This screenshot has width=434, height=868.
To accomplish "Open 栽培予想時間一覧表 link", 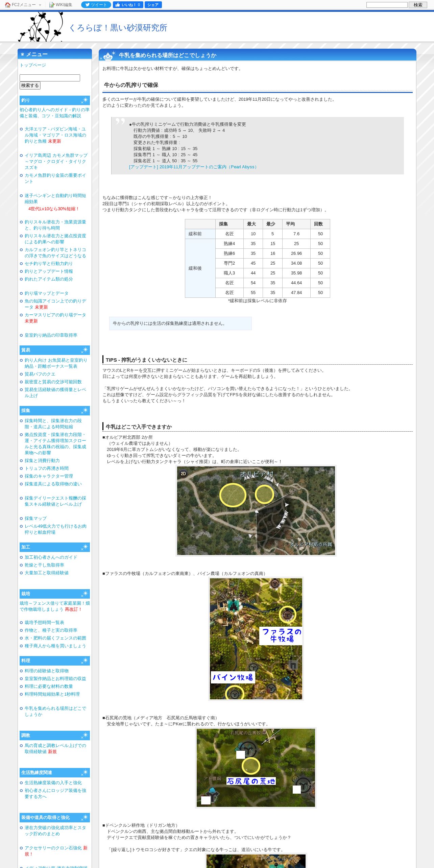I will pos(44,622).
